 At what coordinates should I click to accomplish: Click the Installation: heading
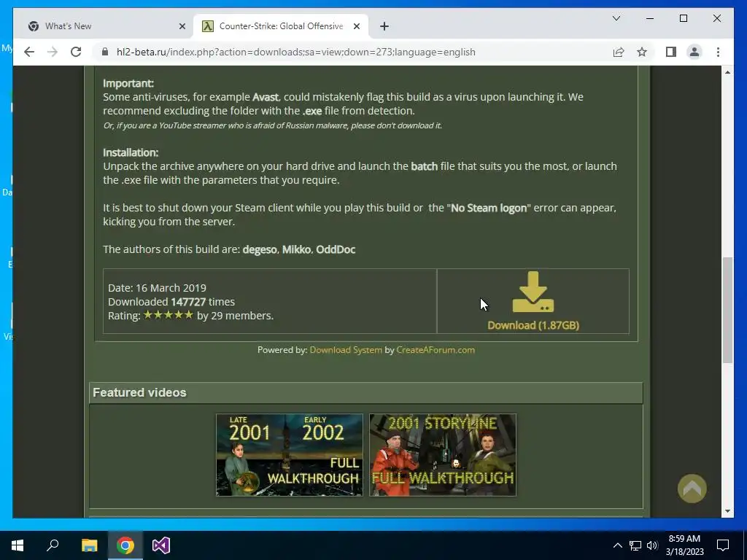pyautogui.click(x=131, y=152)
